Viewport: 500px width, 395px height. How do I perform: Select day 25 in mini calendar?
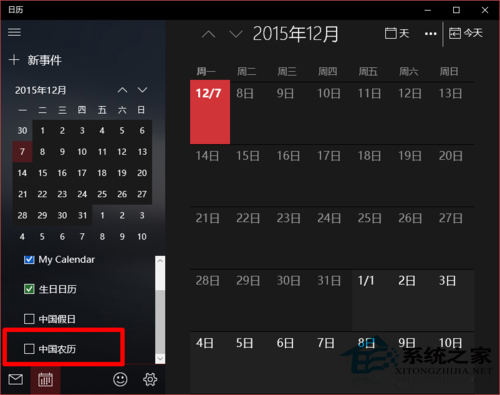[x=102, y=194]
